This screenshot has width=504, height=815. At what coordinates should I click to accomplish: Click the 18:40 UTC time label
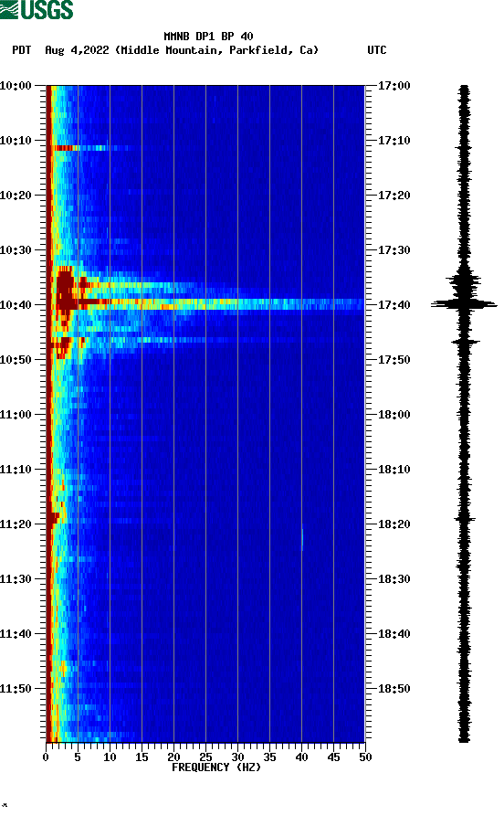coord(394,634)
